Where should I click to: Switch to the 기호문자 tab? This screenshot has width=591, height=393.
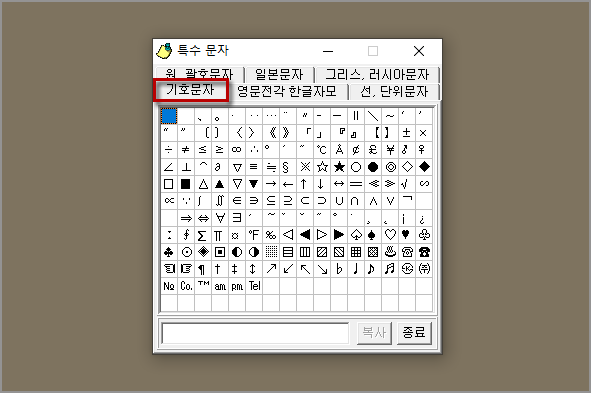click(191, 90)
